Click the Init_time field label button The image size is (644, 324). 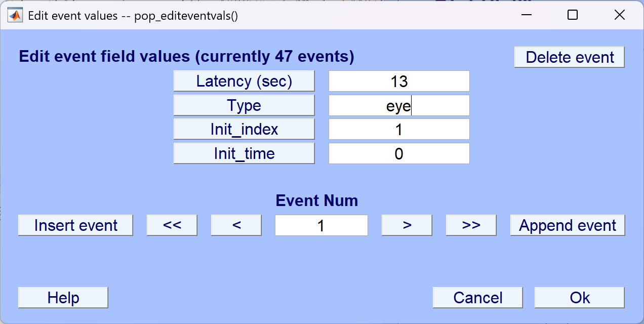point(244,153)
